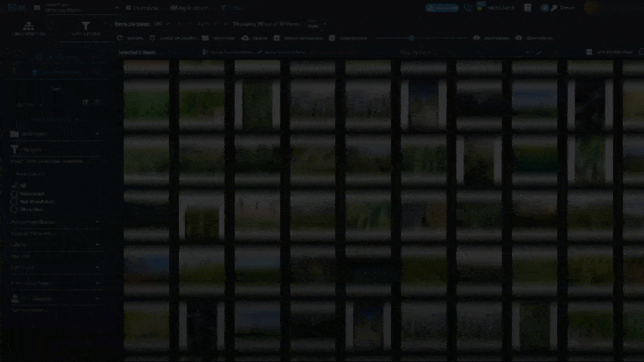Tick the checkbox at right of selection bar
The height and width of the screenshot is (362, 644).
(x=589, y=52)
